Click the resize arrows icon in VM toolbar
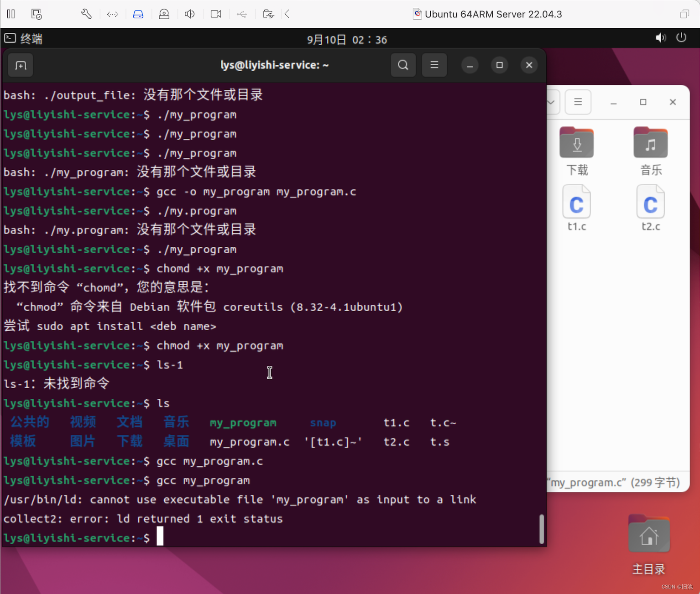 coord(113,14)
